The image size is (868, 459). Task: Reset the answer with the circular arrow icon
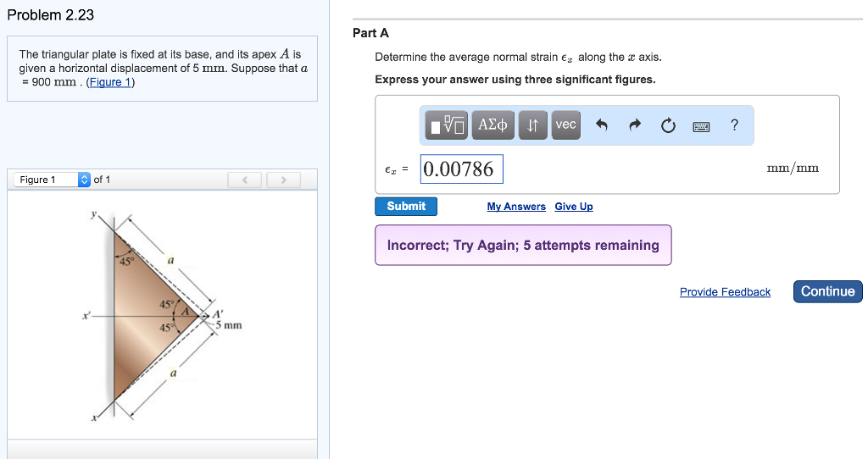coord(668,126)
